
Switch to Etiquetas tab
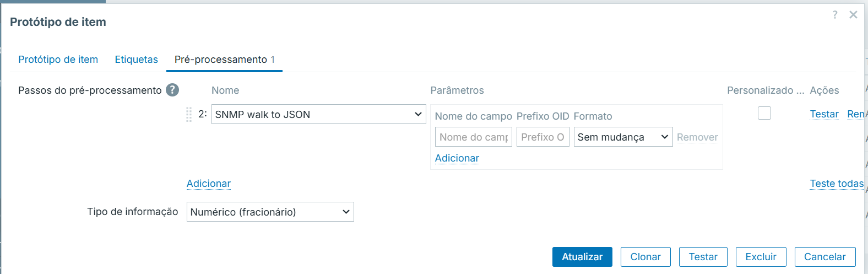click(x=136, y=59)
